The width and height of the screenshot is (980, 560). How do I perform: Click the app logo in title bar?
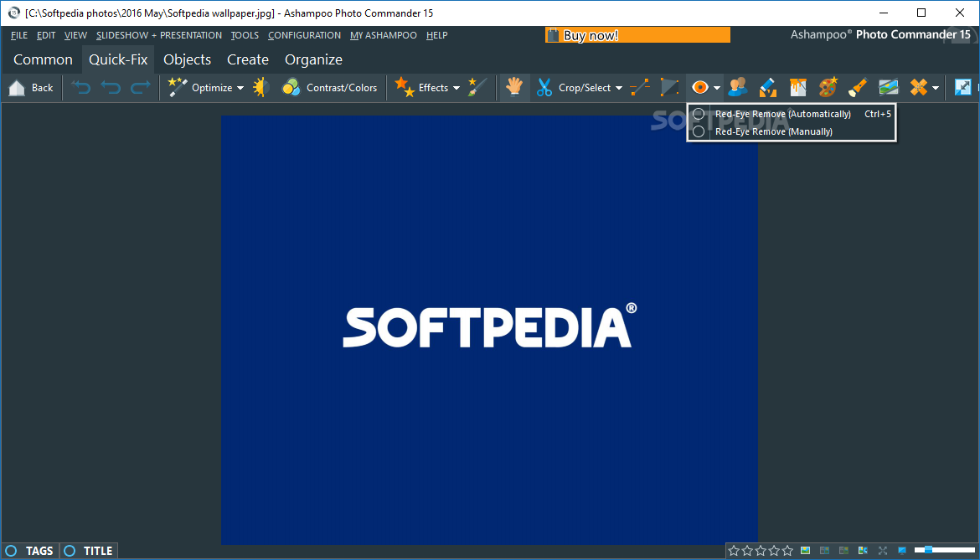(x=13, y=13)
